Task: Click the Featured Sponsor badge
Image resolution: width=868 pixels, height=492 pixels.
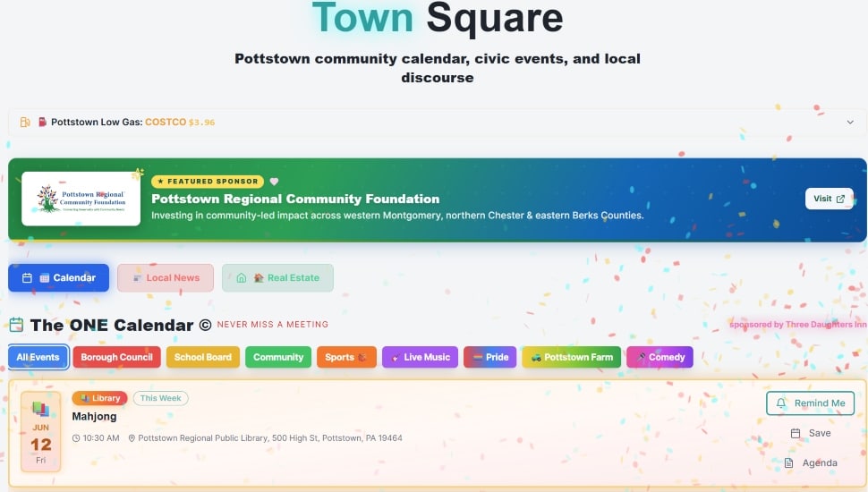Action: 208,181
